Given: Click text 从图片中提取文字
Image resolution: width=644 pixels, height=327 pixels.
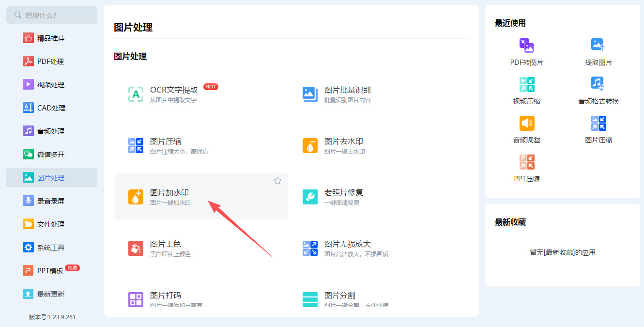Looking at the screenshot, I should 173,100.
